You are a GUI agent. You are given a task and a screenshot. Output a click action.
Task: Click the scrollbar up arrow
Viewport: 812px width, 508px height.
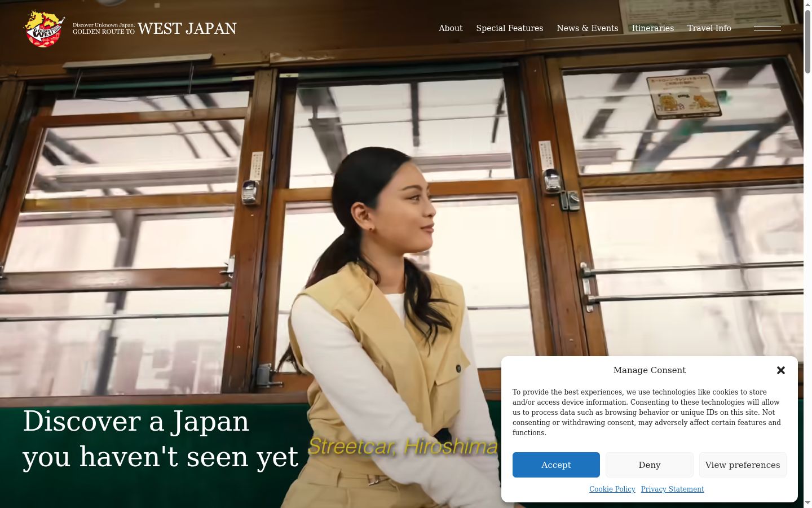tap(807, 5)
